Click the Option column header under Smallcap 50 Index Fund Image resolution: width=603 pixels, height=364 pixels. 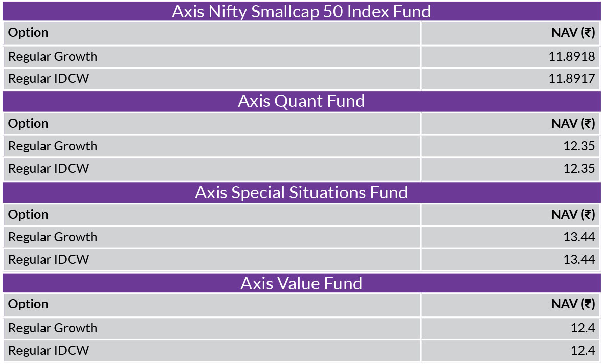tap(28, 33)
